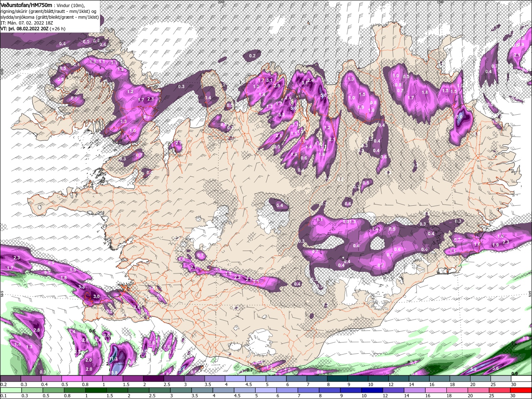The height and width of the screenshot is (399, 532).
Task: Pick the red swatch above the bottom-row 30
Action: 522,390
